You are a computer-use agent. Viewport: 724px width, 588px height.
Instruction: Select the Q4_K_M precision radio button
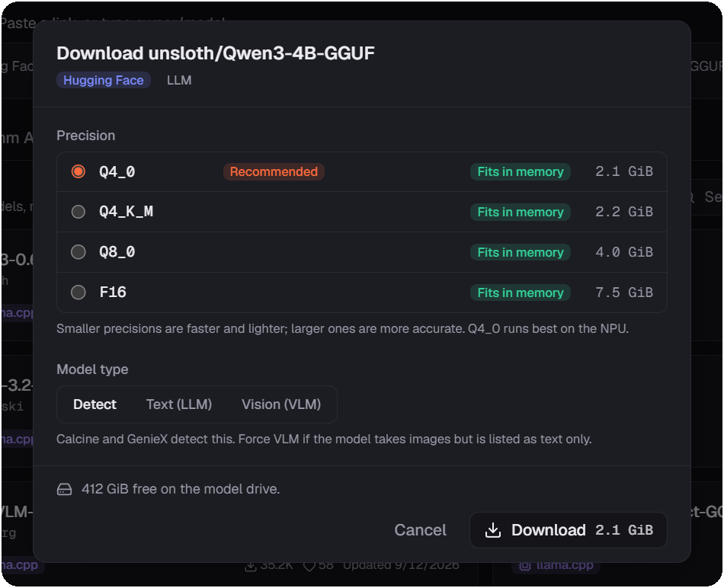(78, 212)
